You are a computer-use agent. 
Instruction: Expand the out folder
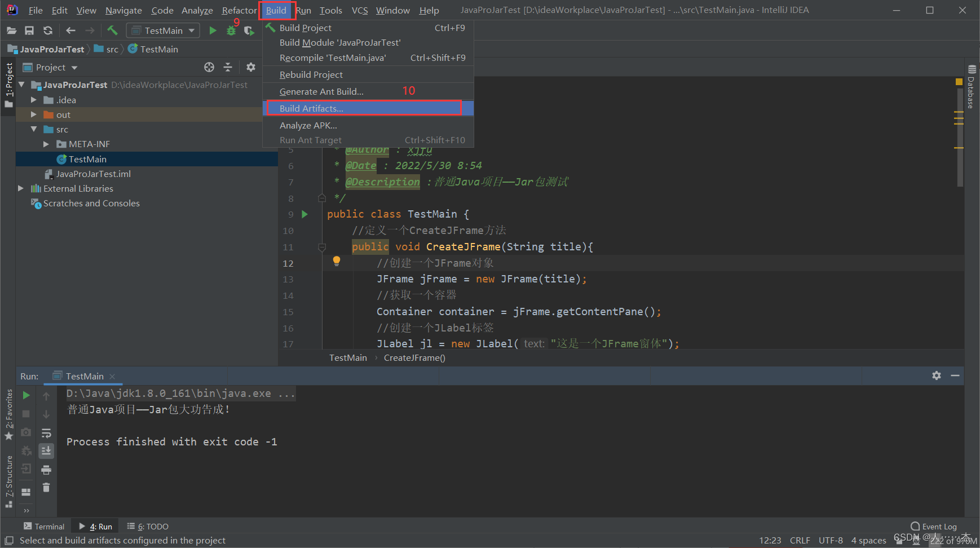(34, 114)
